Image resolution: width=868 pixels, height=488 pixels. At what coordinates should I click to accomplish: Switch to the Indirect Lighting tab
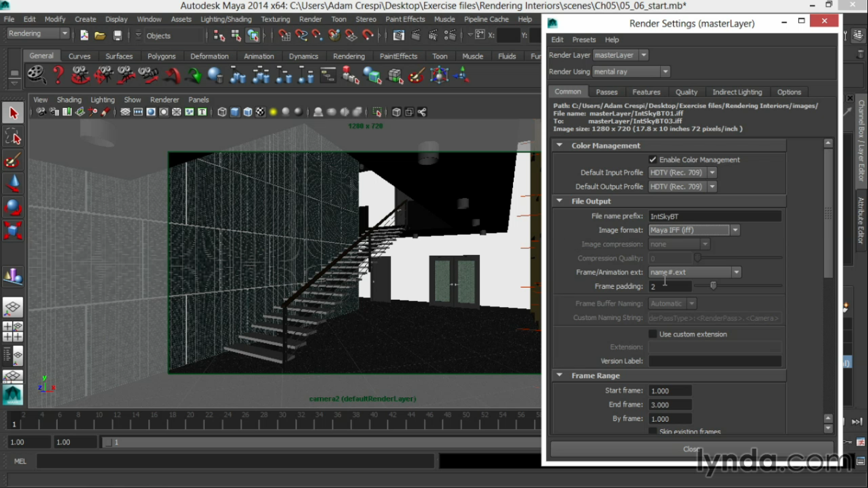[737, 92]
